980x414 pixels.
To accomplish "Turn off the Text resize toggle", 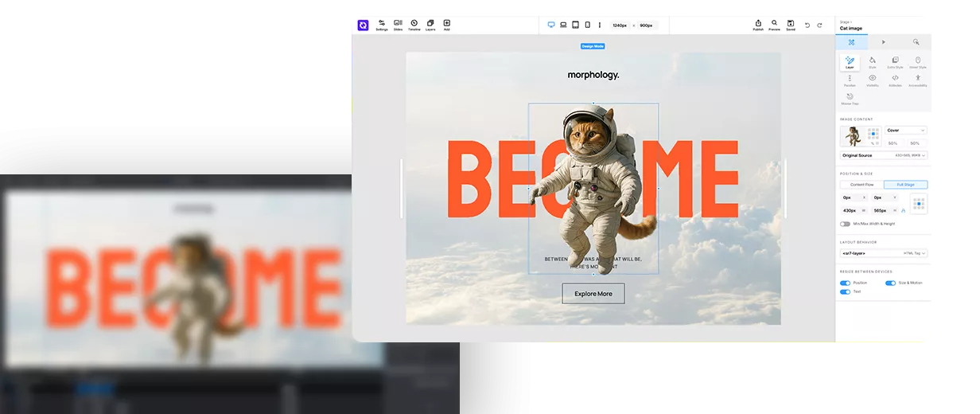I will (x=845, y=291).
